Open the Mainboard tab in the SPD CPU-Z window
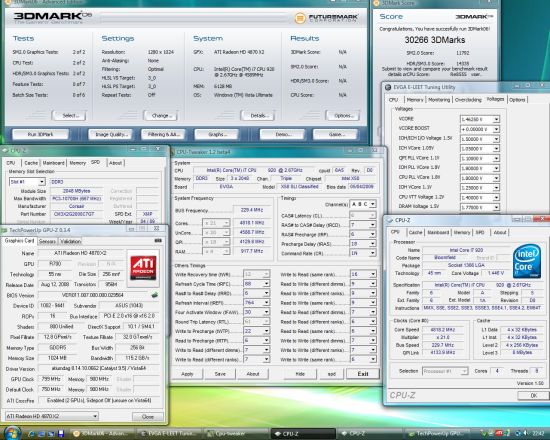The width and height of the screenshot is (550, 440). (54, 163)
